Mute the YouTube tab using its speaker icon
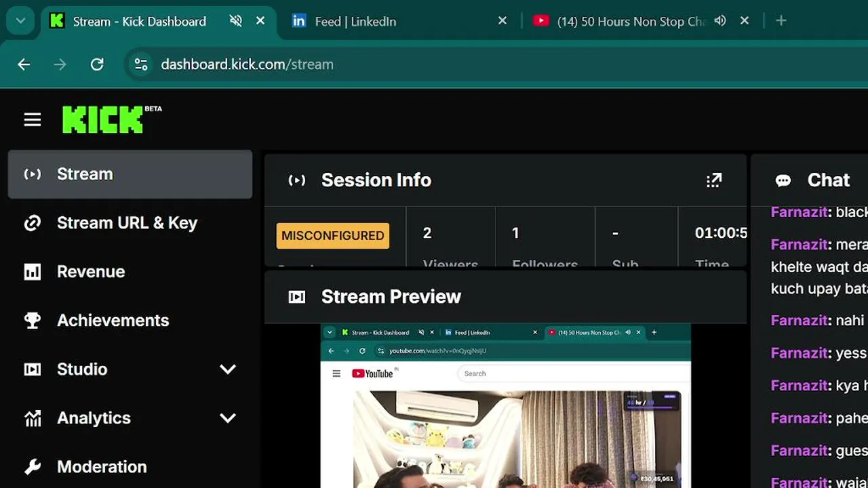The image size is (868, 488). [720, 21]
